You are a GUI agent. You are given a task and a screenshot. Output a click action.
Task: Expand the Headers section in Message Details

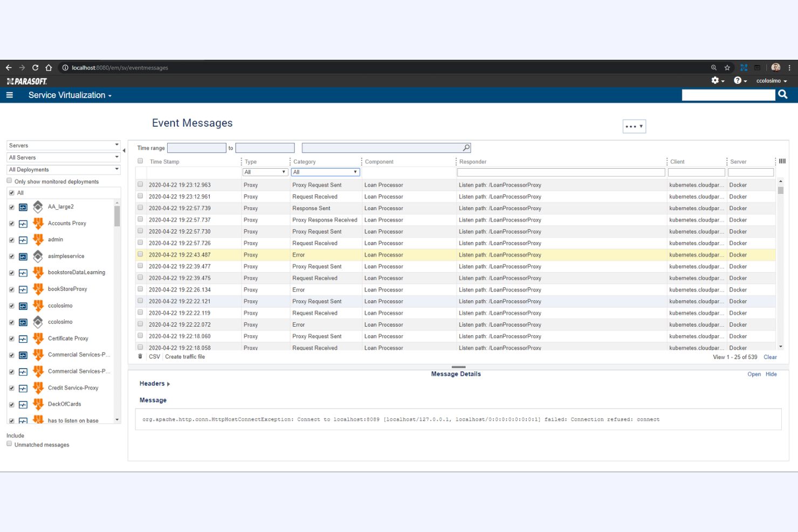[154, 383]
